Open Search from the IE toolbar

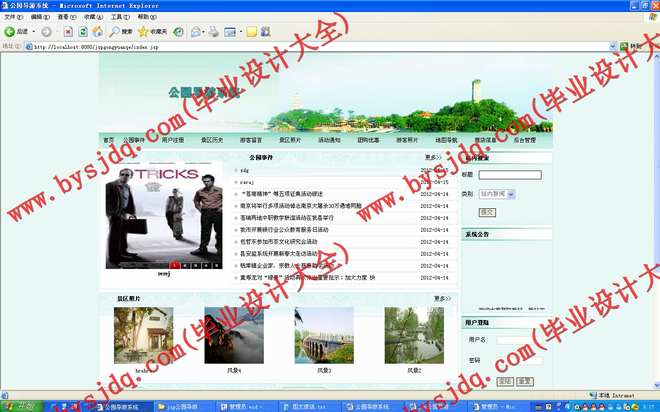point(121,32)
